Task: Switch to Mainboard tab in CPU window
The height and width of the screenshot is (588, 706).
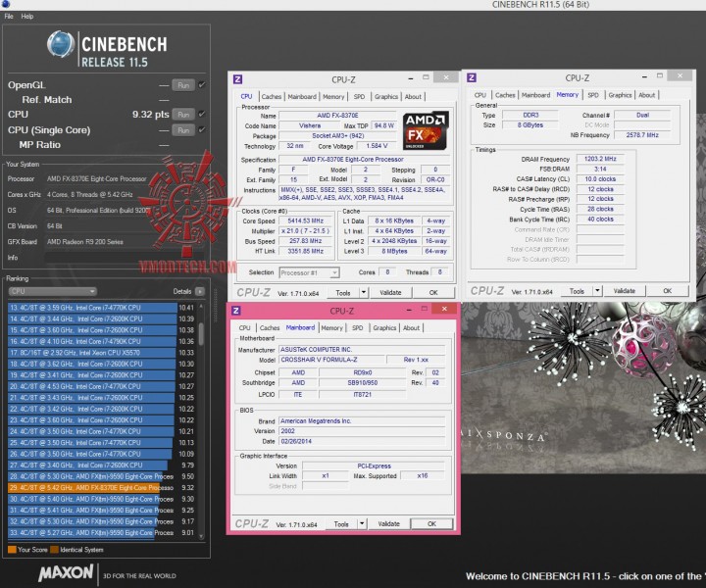Action: click(302, 97)
